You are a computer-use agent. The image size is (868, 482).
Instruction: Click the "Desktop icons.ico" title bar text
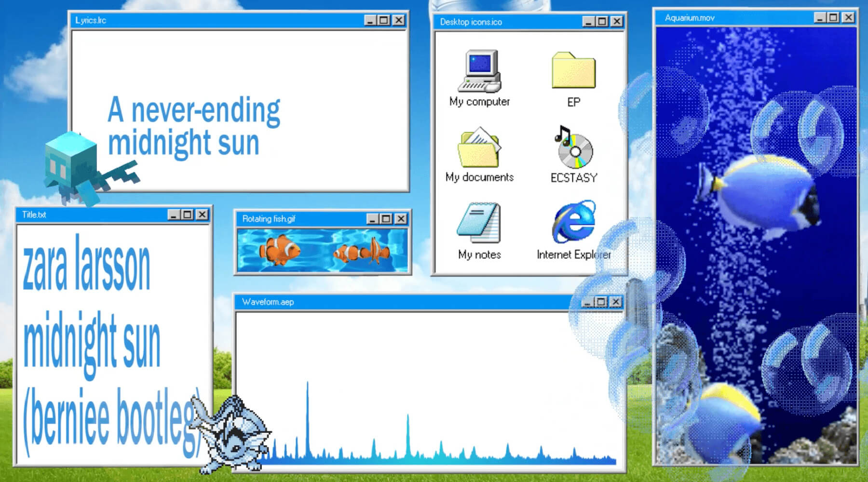[471, 22]
